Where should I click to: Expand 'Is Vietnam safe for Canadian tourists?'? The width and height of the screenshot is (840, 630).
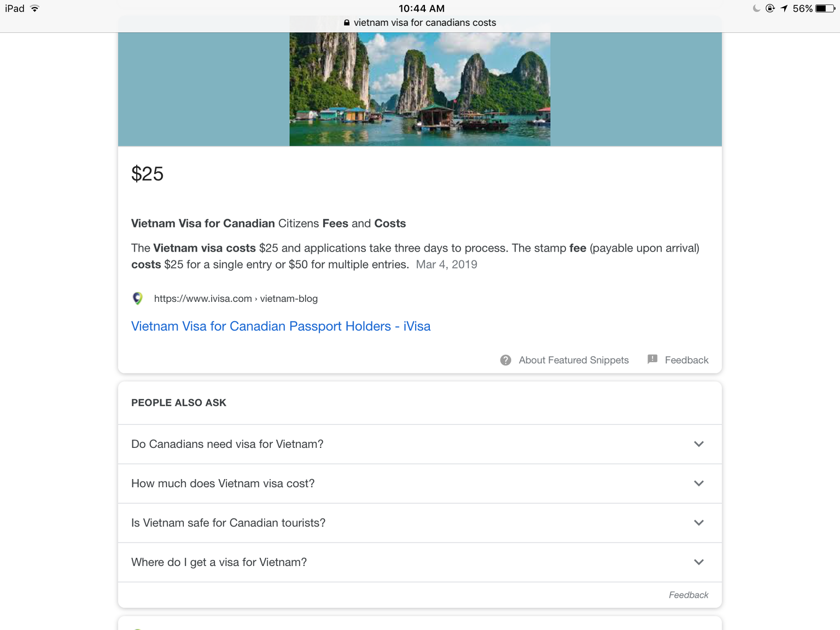click(x=420, y=523)
